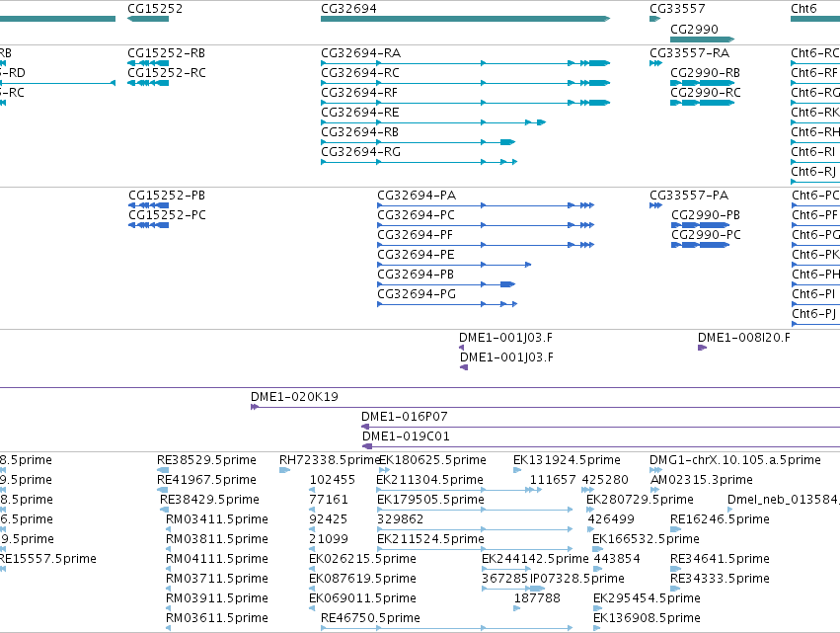
Task: Open EST EK166532.5prime
Action: coord(647,540)
